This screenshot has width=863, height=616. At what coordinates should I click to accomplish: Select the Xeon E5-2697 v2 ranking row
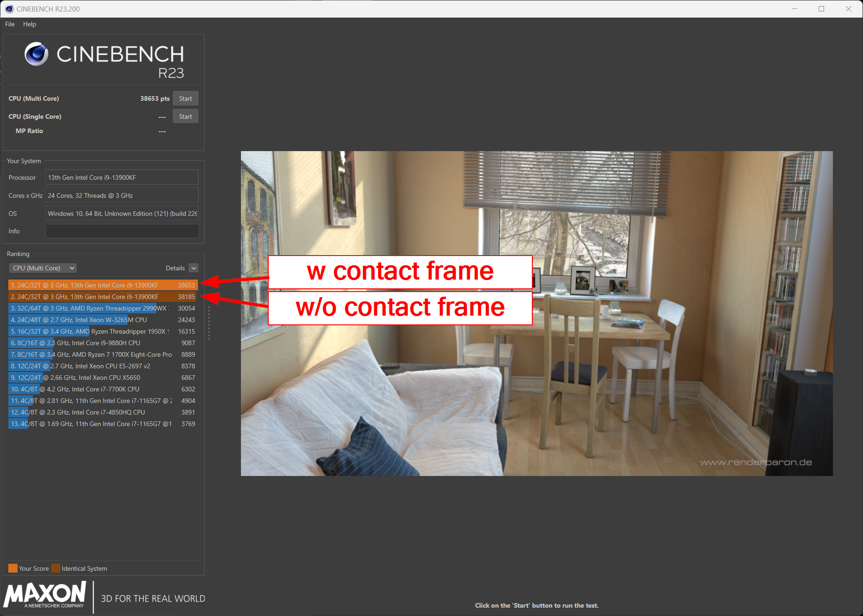103,366
